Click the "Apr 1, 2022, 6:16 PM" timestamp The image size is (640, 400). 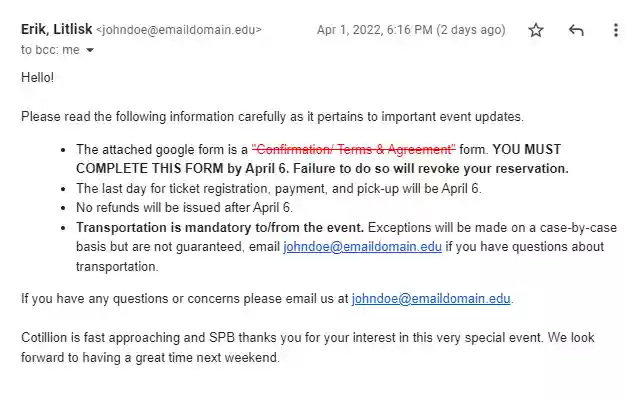(379, 30)
